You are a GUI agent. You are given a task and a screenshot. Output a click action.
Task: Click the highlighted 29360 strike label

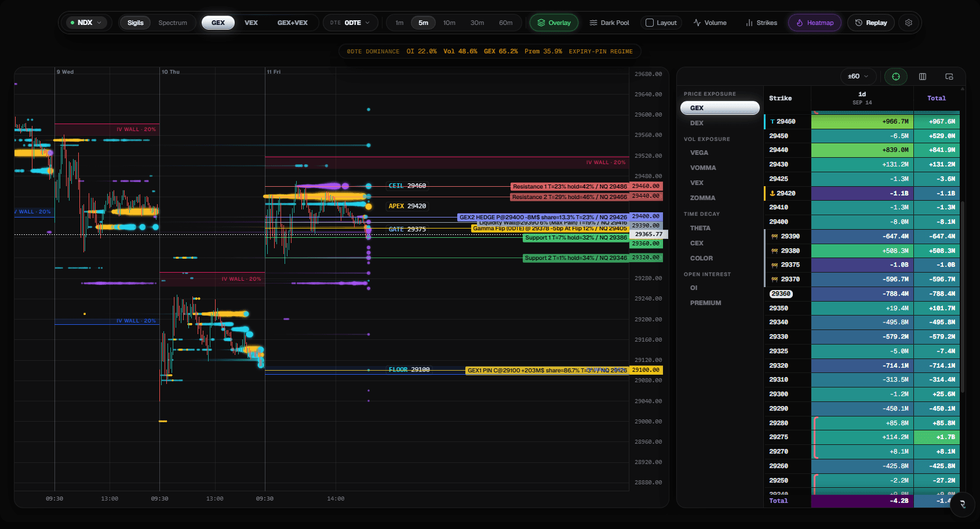(781, 294)
